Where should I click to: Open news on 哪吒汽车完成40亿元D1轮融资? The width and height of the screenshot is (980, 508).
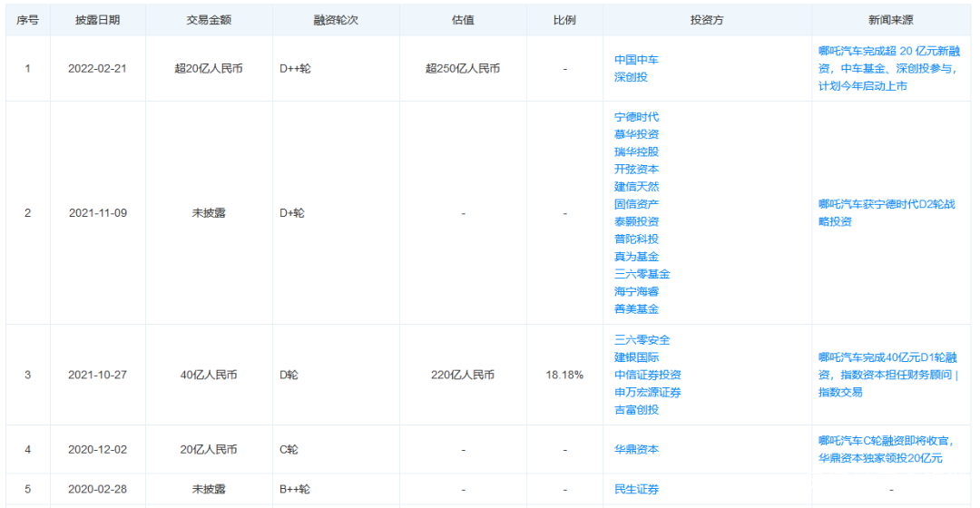tap(888, 375)
